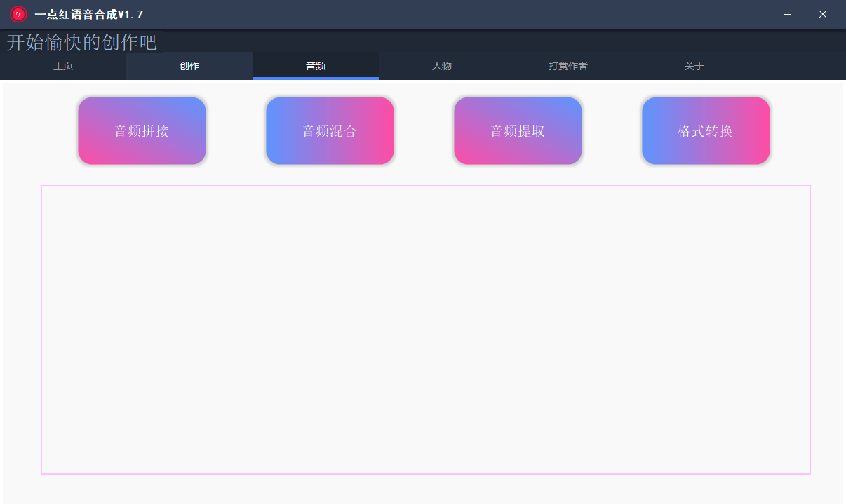The width and height of the screenshot is (846, 504).
Task: Click the 一点红语音合成V1.7 title text
Action: click(x=89, y=14)
